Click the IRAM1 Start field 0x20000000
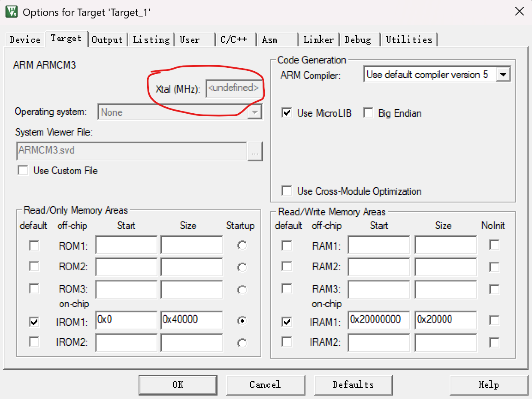The width and height of the screenshot is (532, 399). click(379, 320)
